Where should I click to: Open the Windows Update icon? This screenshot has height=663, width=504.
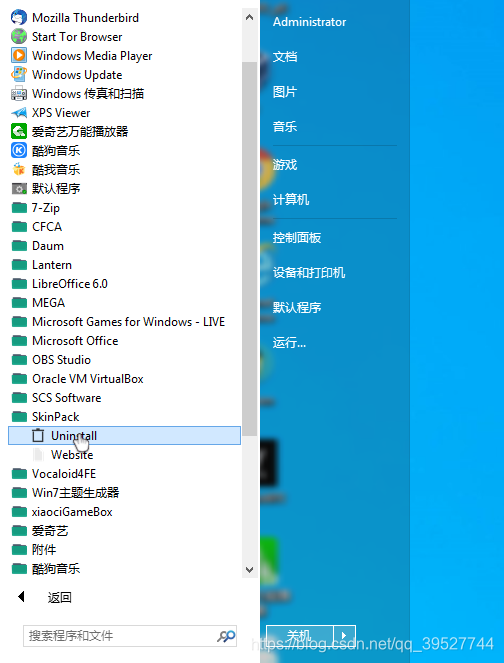19,75
